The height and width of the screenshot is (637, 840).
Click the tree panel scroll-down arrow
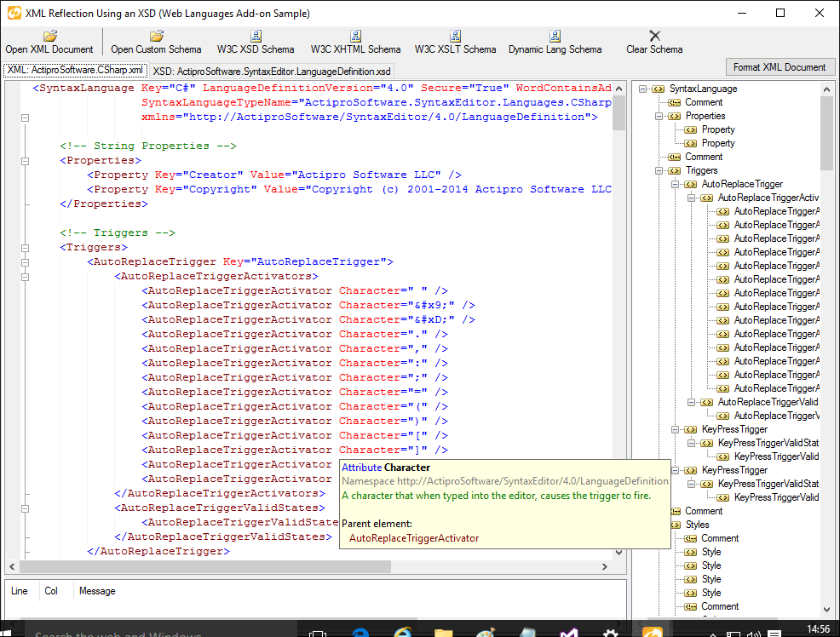point(826,609)
